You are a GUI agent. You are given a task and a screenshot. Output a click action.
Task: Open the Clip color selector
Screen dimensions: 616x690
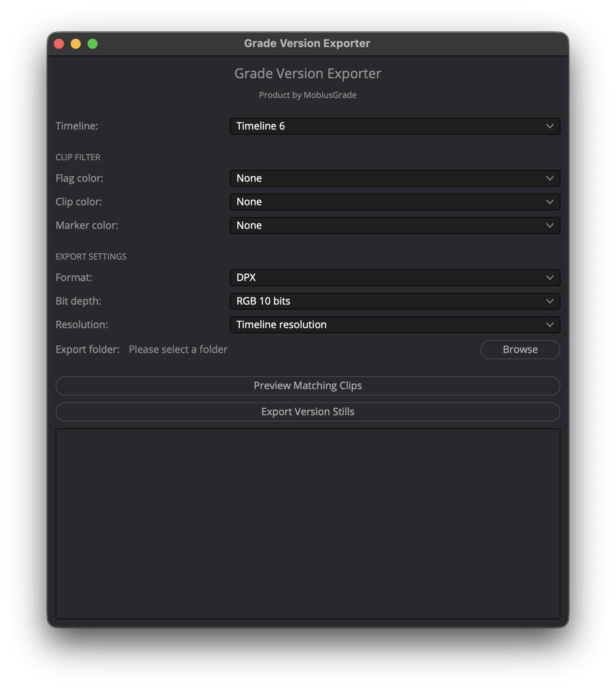click(x=395, y=202)
